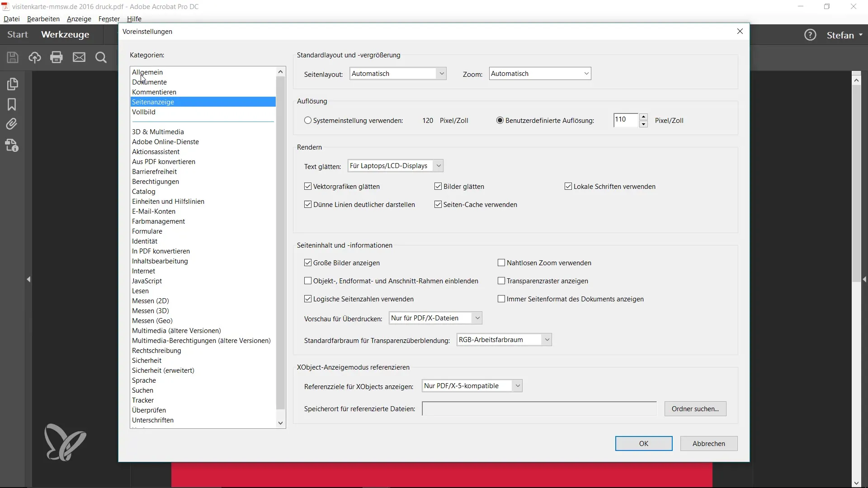Open the Attachments paperclip icon

pyautogui.click(x=12, y=124)
